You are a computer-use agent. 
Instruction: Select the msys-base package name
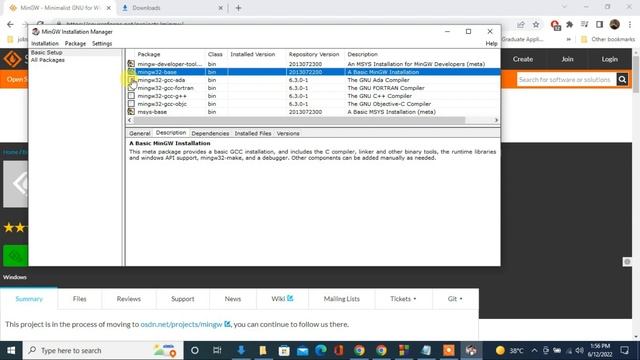[x=152, y=112]
